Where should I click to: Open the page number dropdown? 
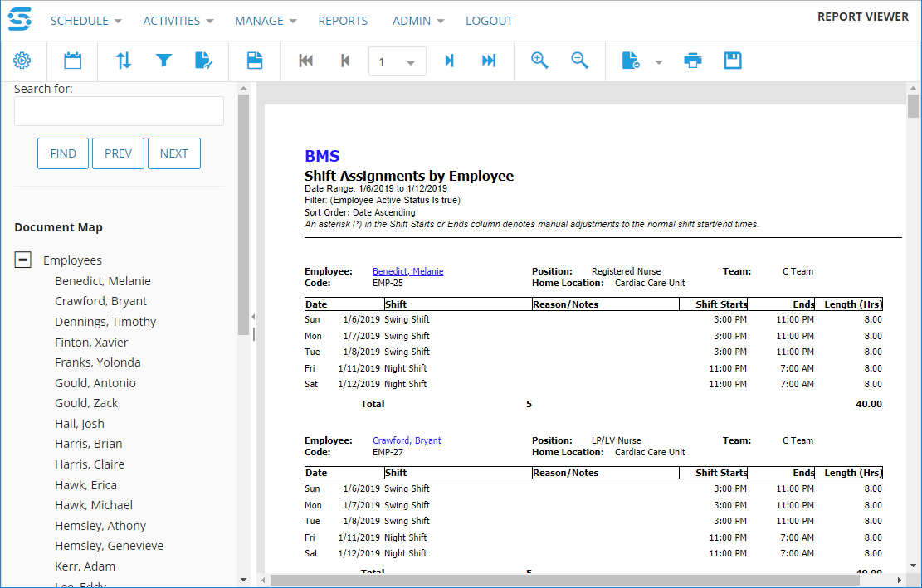410,63
